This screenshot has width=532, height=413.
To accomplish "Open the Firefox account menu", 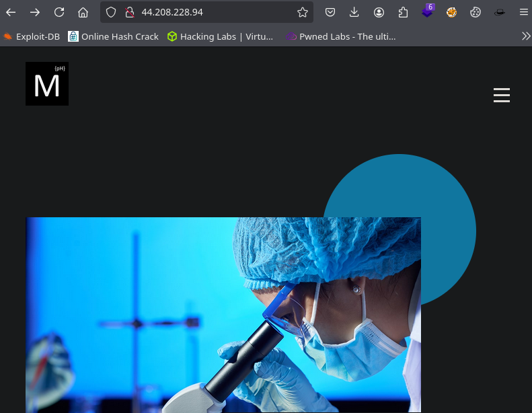I will (379, 12).
